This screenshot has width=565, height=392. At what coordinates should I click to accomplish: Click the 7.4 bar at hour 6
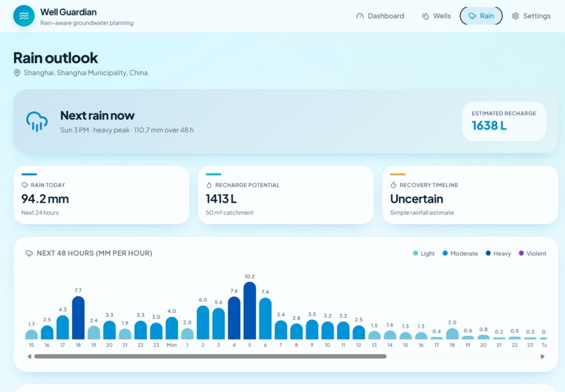(x=265, y=318)
